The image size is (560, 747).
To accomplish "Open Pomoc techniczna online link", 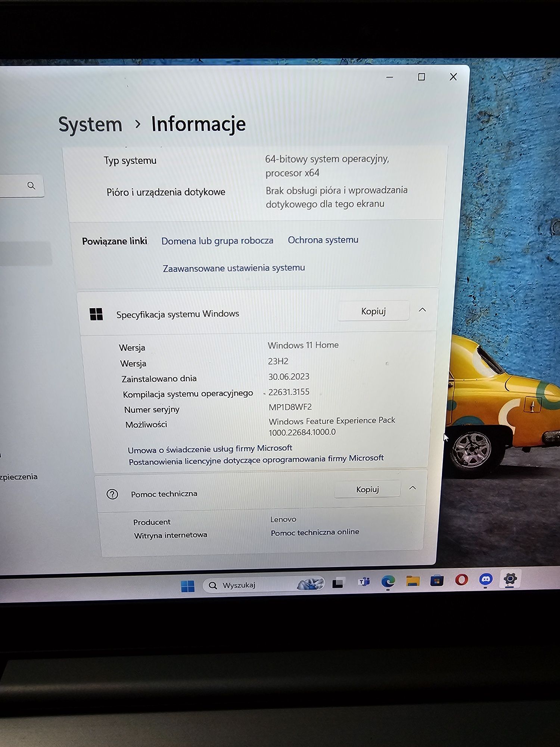I will tap(315, 532).
